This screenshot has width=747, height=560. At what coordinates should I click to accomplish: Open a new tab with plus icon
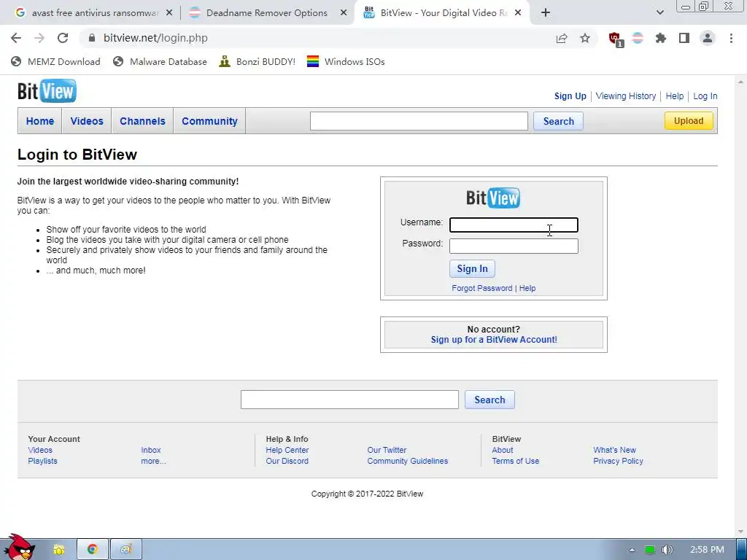click(546, 13)
